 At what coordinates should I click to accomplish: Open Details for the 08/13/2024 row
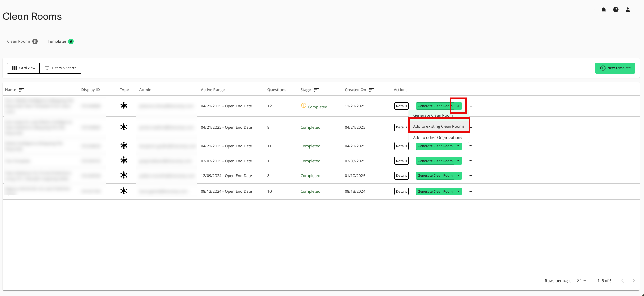[401, 191]
